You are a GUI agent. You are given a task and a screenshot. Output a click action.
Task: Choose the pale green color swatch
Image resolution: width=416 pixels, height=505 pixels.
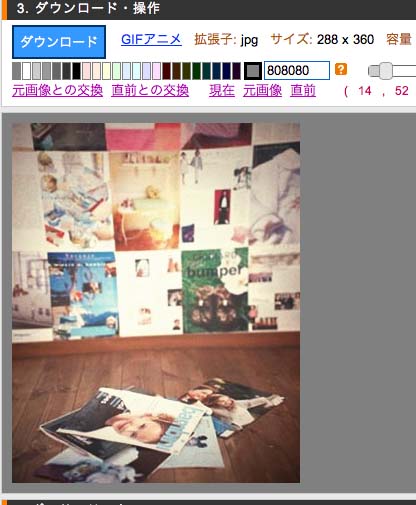pyautogui.click(x=116, y=71)
